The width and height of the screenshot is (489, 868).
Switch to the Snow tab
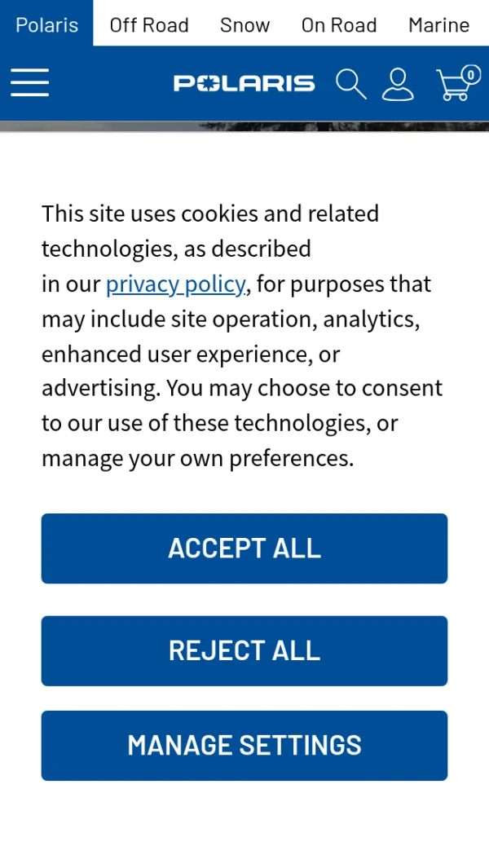(x=244, y=25)
